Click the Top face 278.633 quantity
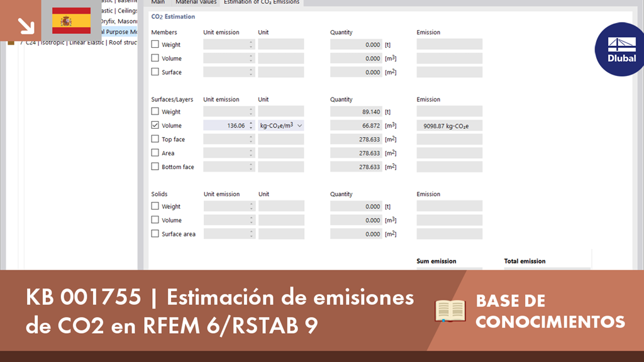Viewport: 644px width, 362px height. [356, 139]
